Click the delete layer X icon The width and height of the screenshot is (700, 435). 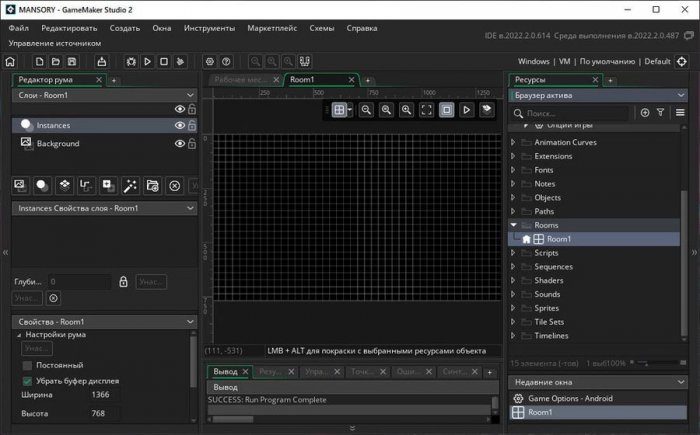[174, 185]
